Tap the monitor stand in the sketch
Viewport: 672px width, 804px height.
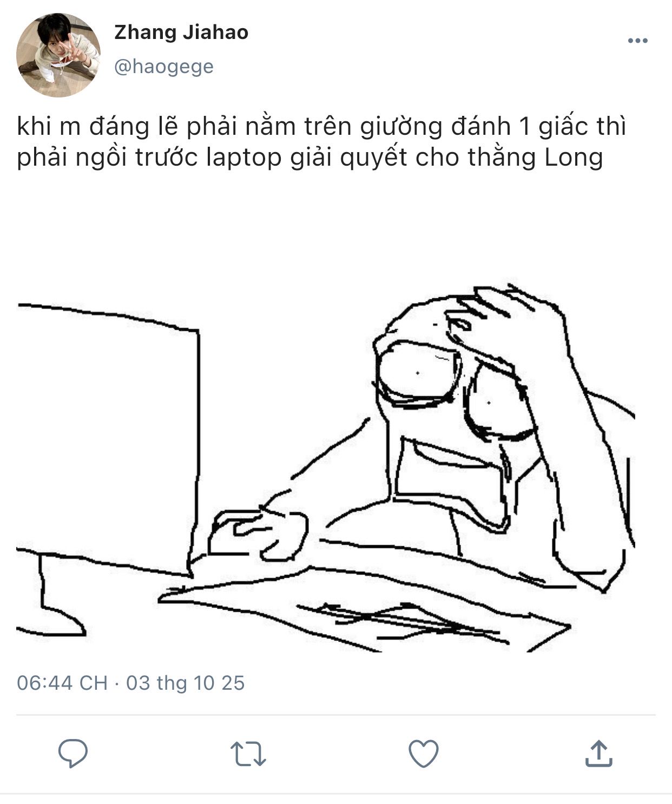[51, 596]
